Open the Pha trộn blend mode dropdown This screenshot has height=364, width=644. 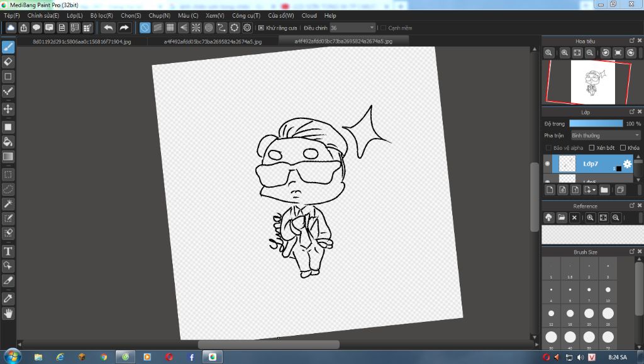pyautogui.click(x=606, y=135)
